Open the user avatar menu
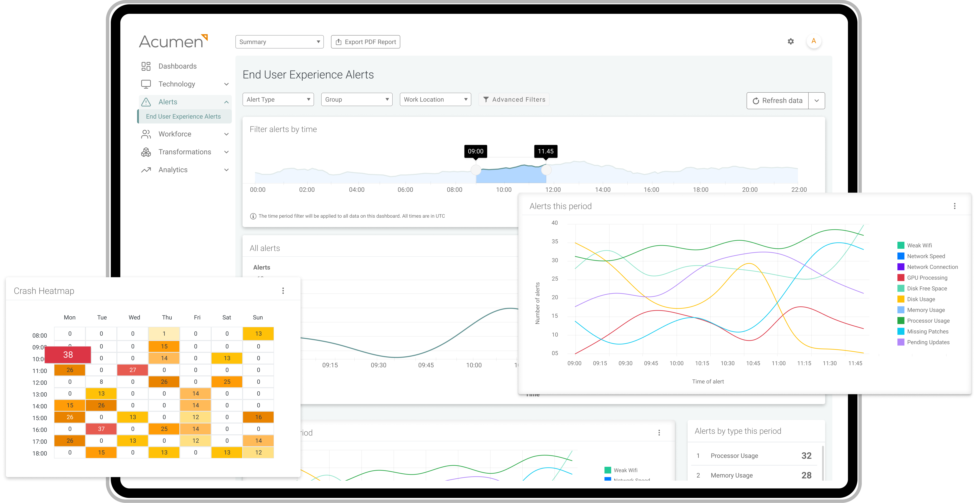The height and width of the screenshot is (503, 980). [x=813, y=41]
